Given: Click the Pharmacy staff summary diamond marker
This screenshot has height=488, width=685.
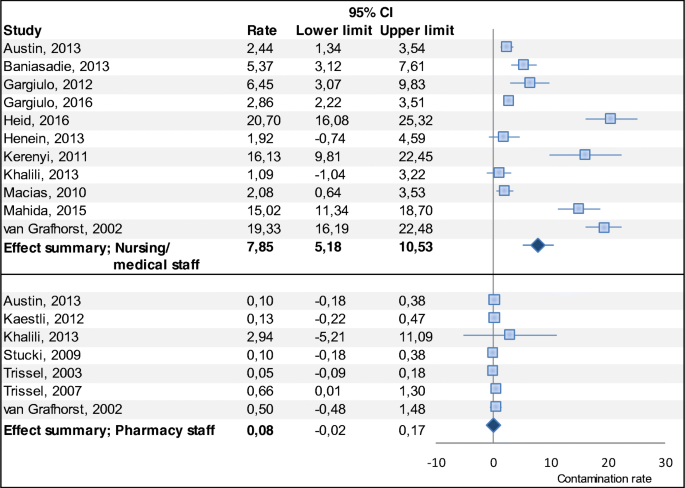Looking at the screenshot, I should 493,424.
